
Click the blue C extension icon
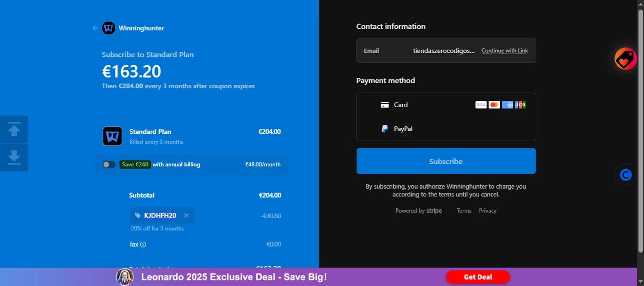pyautogui.click(x=626, y=175)
